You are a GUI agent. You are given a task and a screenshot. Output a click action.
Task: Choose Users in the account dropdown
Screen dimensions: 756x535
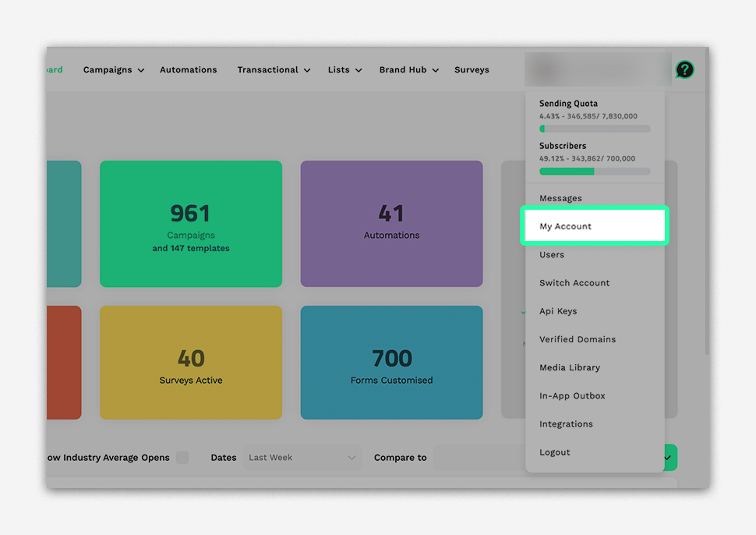click(x=552, y=255)
